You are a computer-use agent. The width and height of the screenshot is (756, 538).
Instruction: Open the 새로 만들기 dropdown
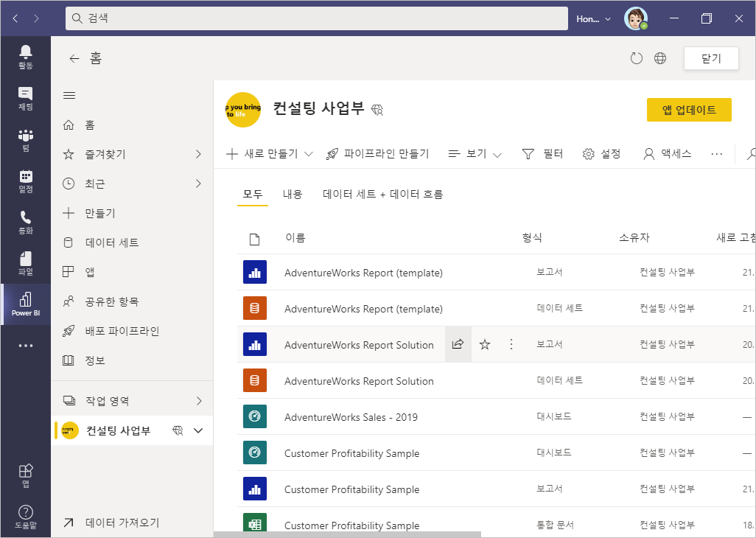[270, 154]
